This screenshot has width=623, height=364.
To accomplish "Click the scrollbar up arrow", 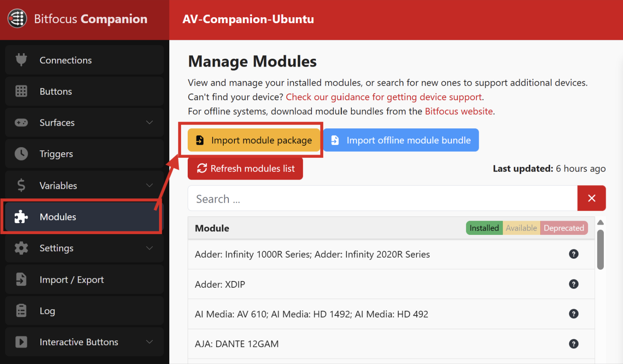I will coord(600,222).
